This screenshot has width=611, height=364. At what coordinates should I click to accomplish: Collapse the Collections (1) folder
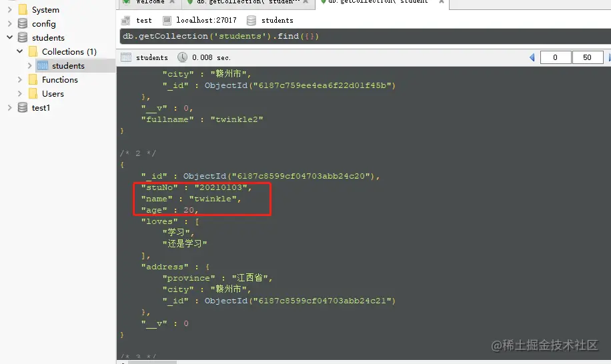click(x=19, y=51)
